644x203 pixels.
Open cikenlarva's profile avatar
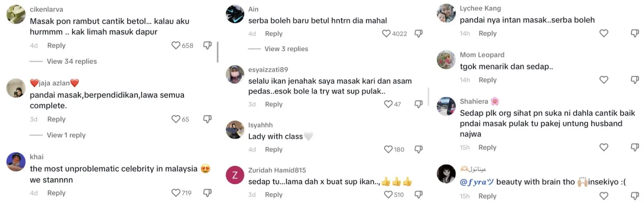(16, 14)
